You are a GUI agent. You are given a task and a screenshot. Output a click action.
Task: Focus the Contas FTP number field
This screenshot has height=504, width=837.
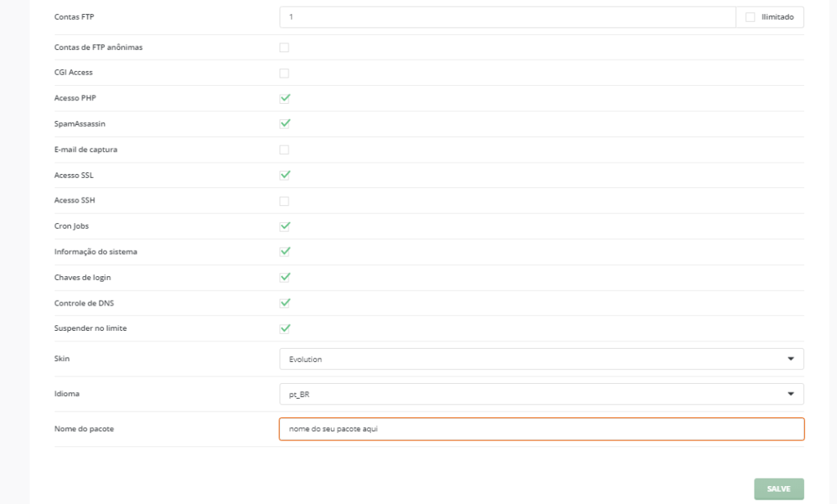click(x=507, y=17)
